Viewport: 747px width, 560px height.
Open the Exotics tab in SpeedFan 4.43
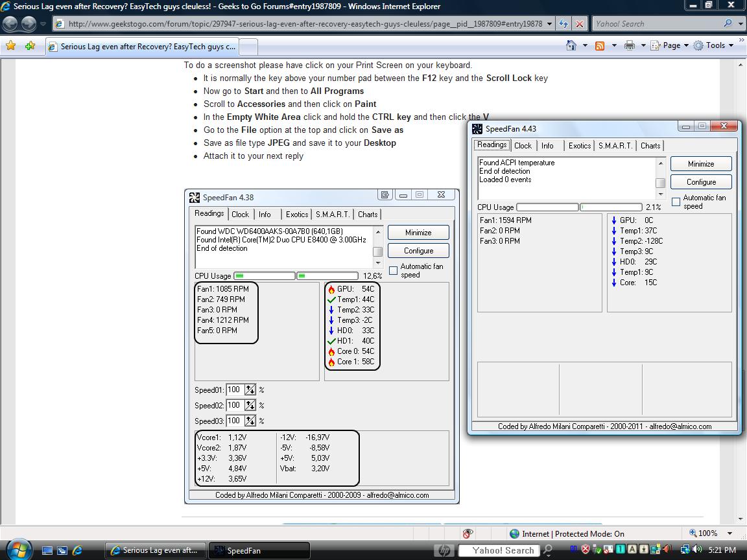(579, 146)
